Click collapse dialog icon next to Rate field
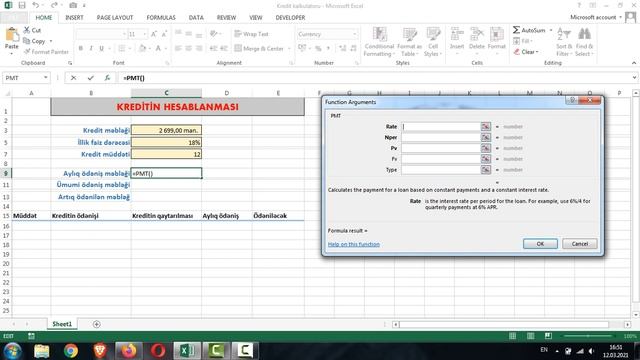This screenshot has width=640, height=360. pyautogui.click(x=486, y=127)
